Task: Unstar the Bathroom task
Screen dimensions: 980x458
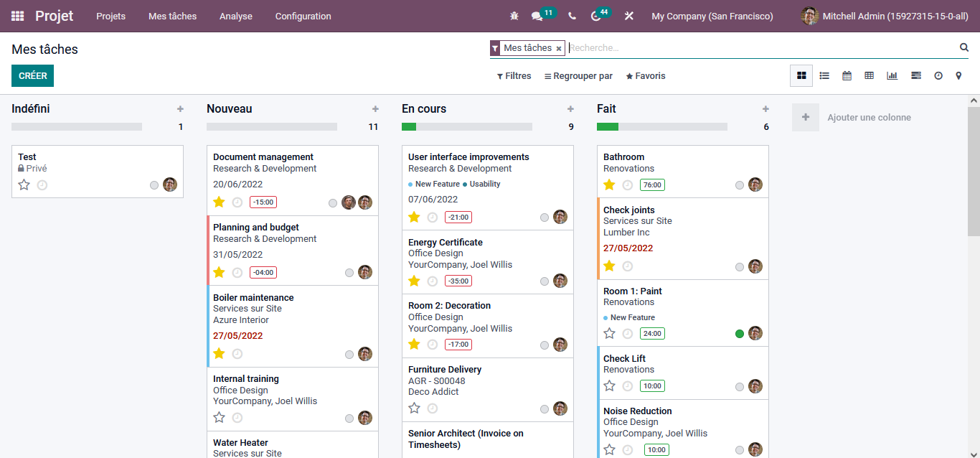Action: click(x=609, y=184)
